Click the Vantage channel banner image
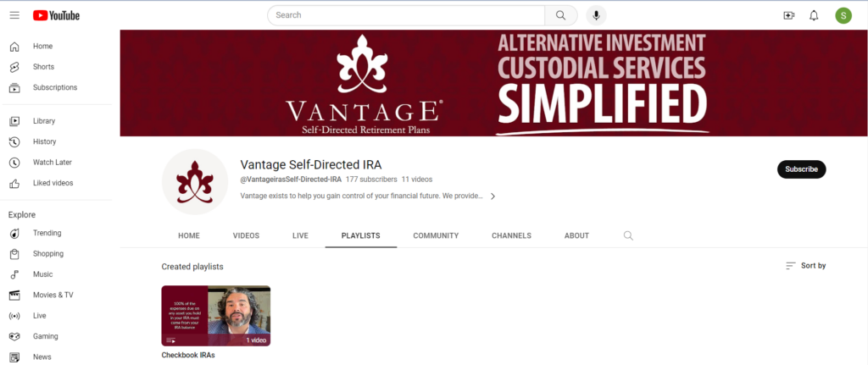This screenshot has height=365, width=868. [494, 83]
